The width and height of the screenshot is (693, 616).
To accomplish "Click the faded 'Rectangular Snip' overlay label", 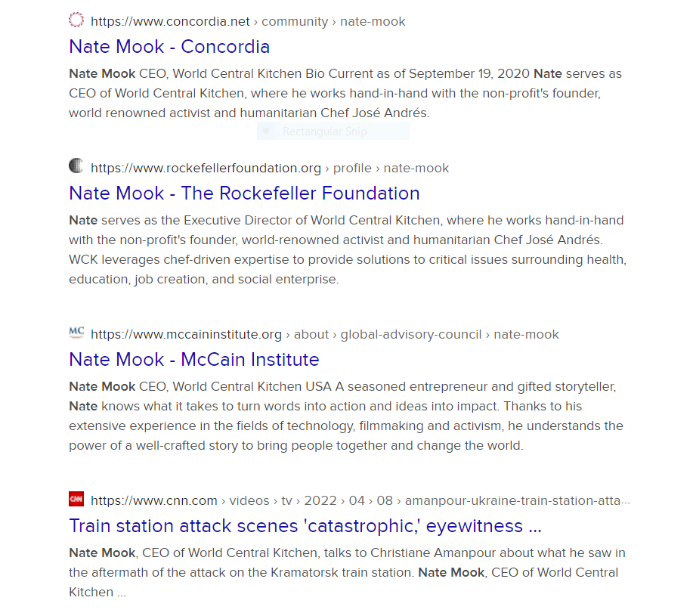I will point(325,132).
